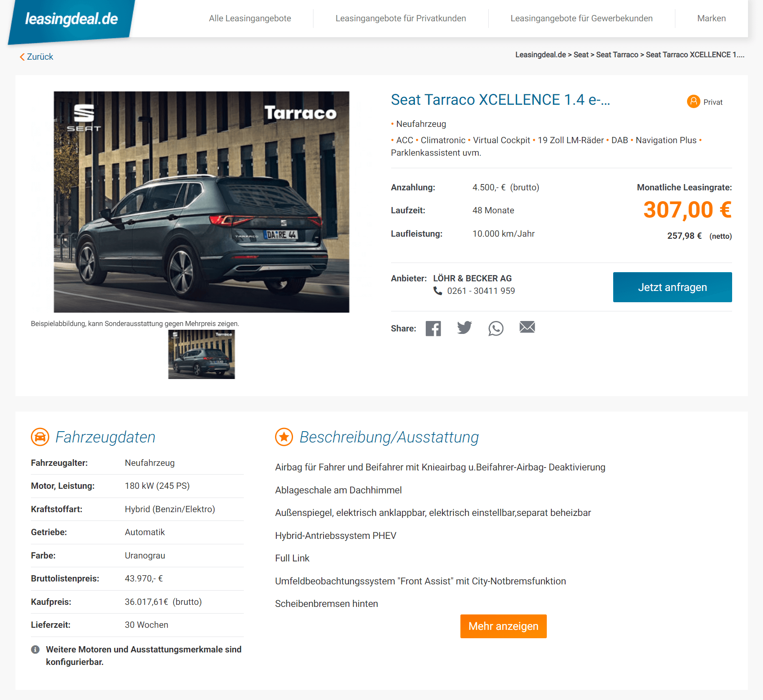Click the orange Privat user icon
The image size is (763, 700).
coord(693,101)
